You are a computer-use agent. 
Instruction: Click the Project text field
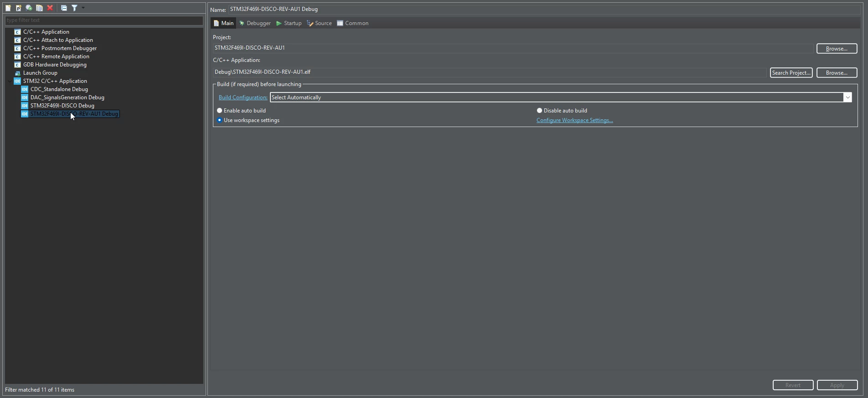[x=513, y=48]
